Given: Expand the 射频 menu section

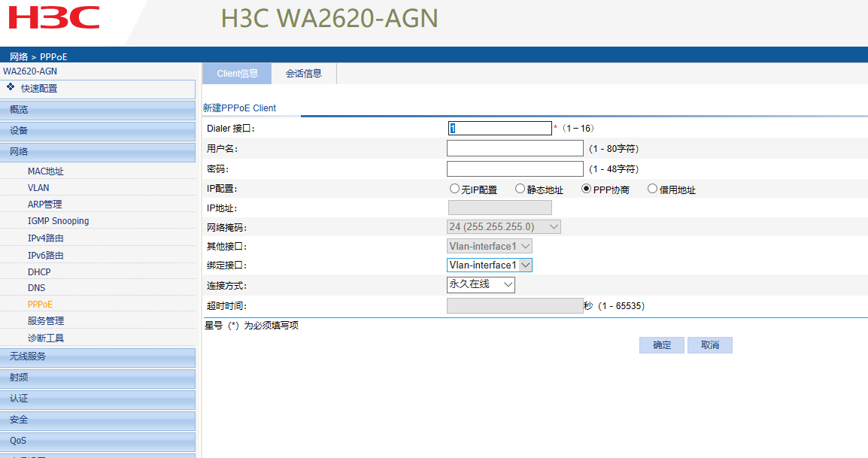Looking at the screenshot, I should pyautogui.click(x=98, y=378).
